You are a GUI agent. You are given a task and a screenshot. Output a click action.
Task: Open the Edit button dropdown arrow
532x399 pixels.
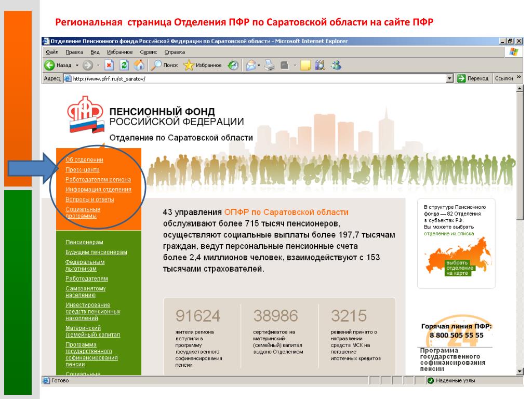click(295, 65)
